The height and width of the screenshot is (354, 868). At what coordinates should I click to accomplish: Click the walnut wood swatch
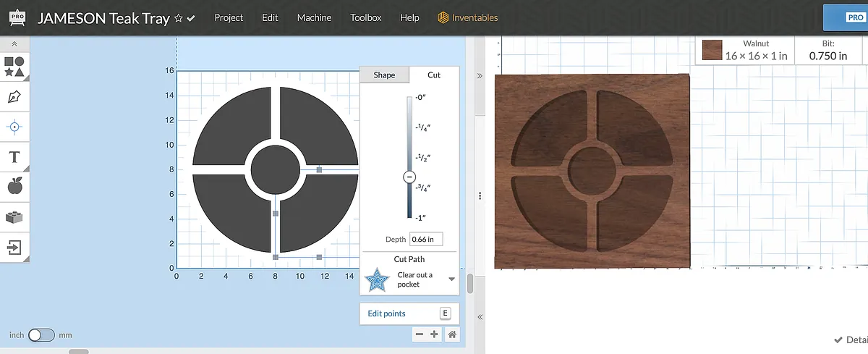[712, 51]
